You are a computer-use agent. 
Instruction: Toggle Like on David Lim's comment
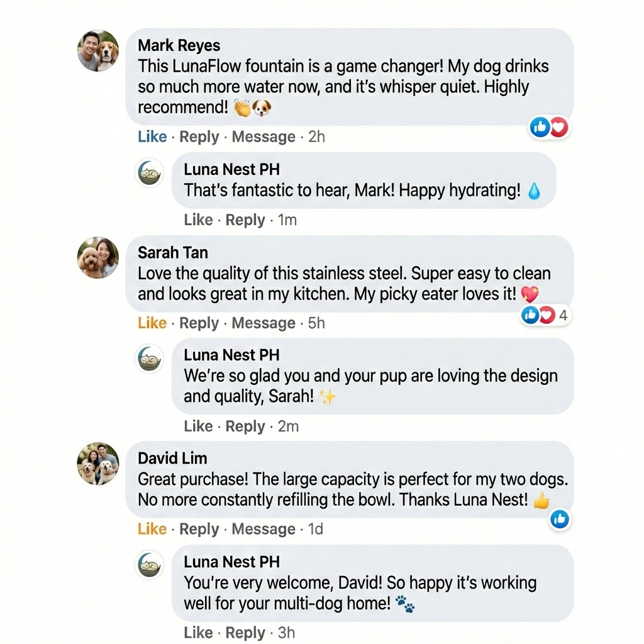(152, 530)
